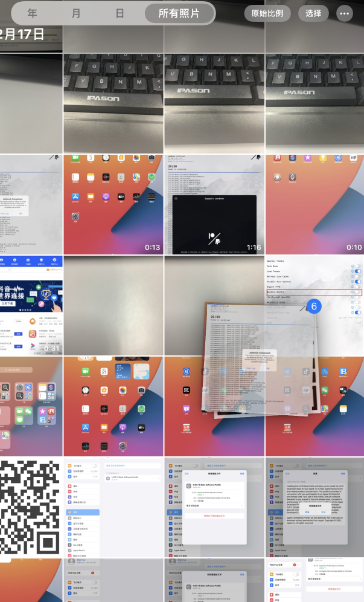Open the 1:16 Support unc0ver video

(214, 204)
